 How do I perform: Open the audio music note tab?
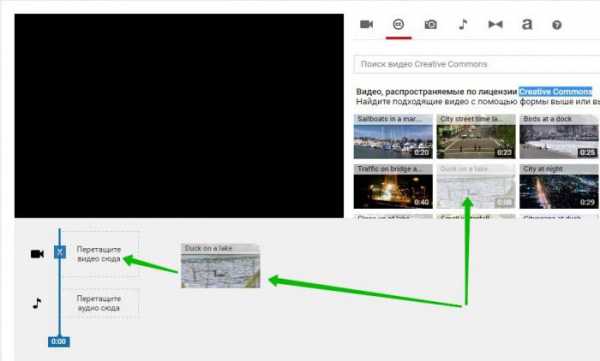click(x=463, y=25)
